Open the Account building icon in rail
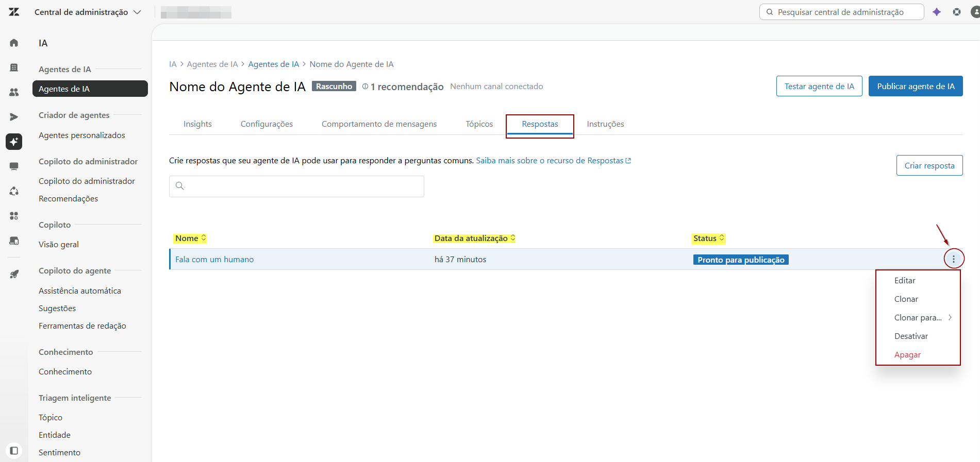 [x=14, y=67]
